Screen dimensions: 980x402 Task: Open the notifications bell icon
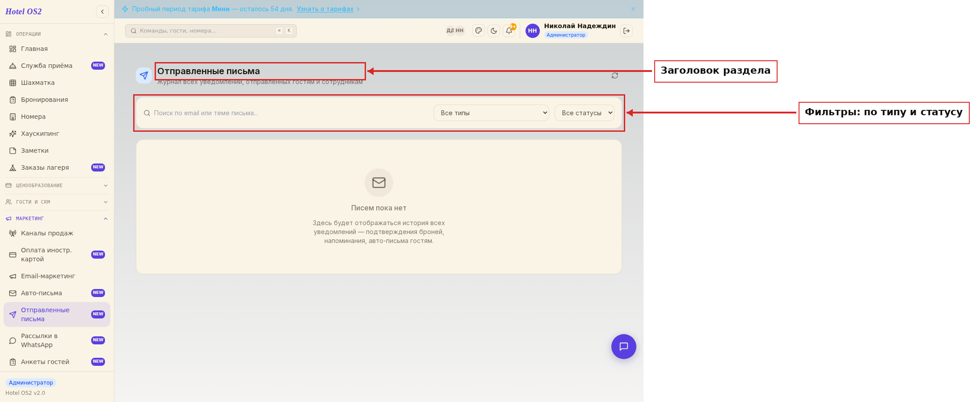pyautogui.click(x=509, y=31)
